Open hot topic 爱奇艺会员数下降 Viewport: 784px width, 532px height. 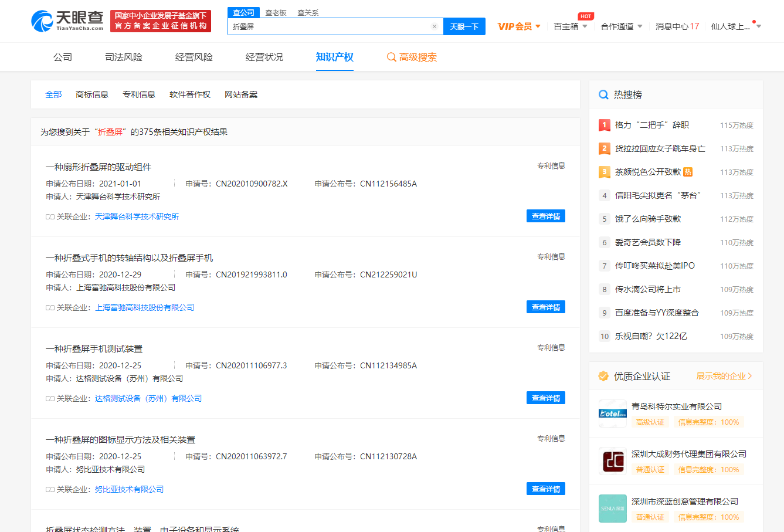coord(648,242)
